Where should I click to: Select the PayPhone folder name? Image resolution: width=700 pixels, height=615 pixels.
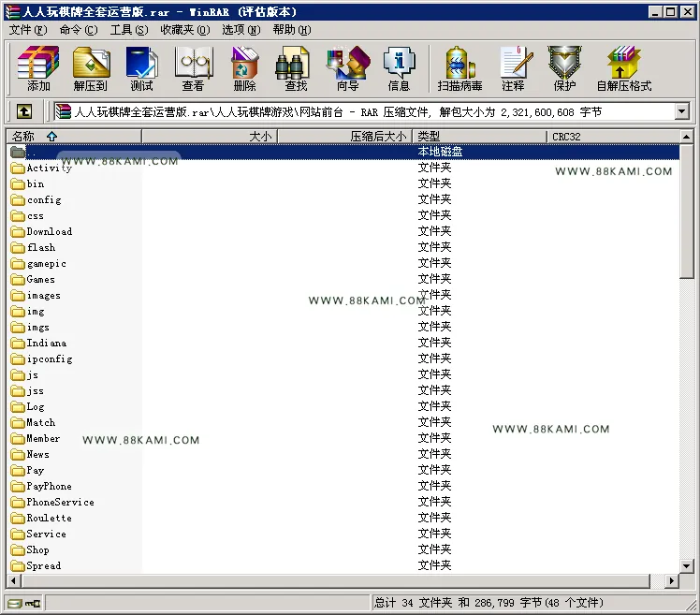49,487
